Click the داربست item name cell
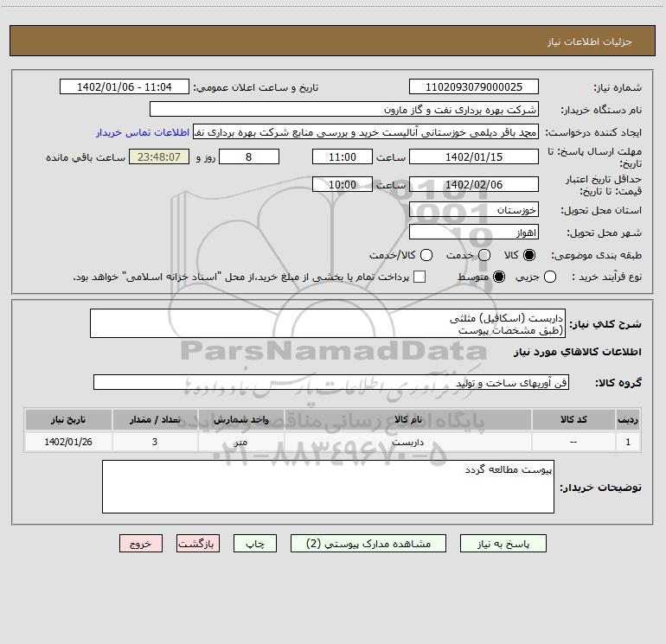Viewport: 666px width, 644px height. click(407, 442)
